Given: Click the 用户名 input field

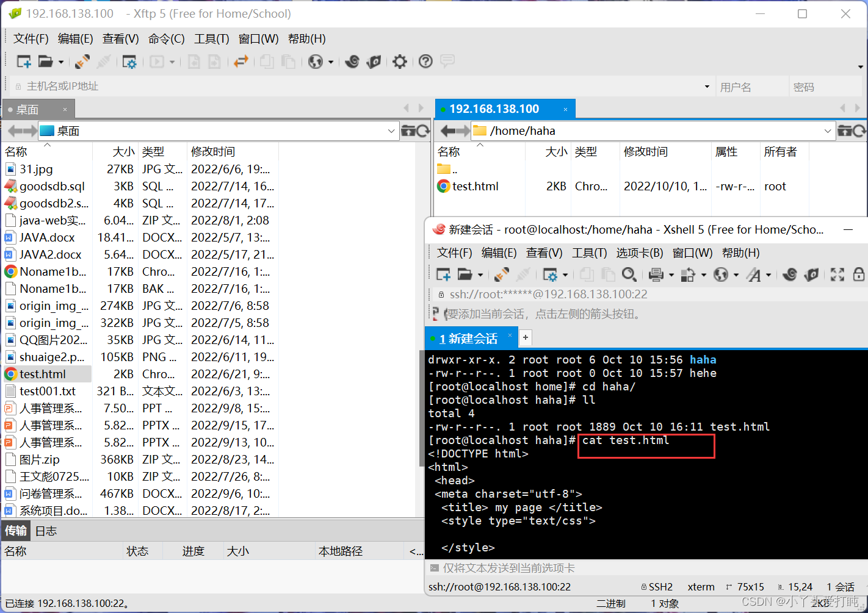Looking at the screenshot, I should (x=753, y=87).
